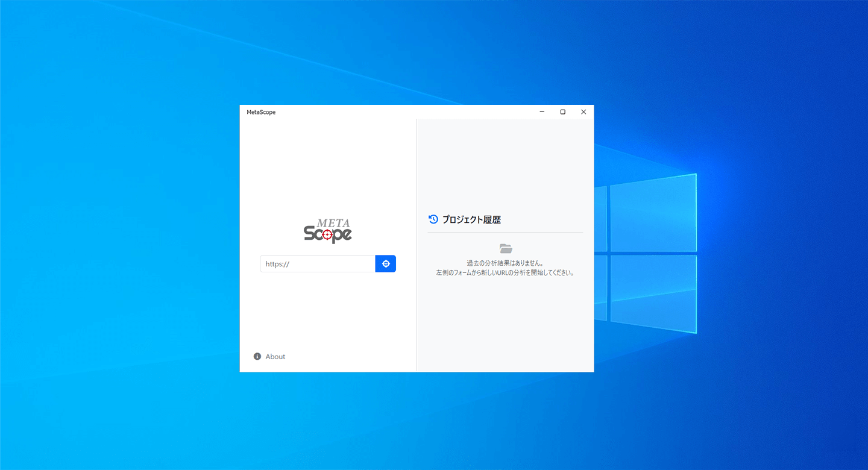The height and width of the screenshot is (470, 868).
Task: Close the MetaScope window
Action: [583, 112]
